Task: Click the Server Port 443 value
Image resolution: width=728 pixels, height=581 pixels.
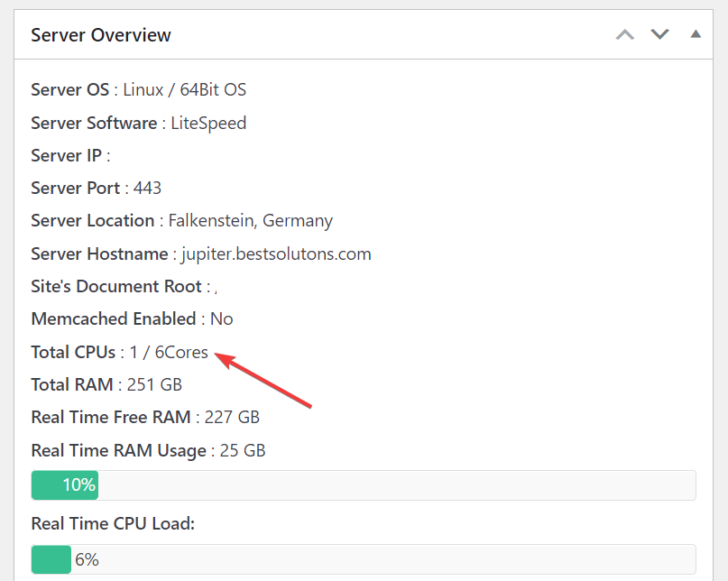Action: click(x=147, y=188)
